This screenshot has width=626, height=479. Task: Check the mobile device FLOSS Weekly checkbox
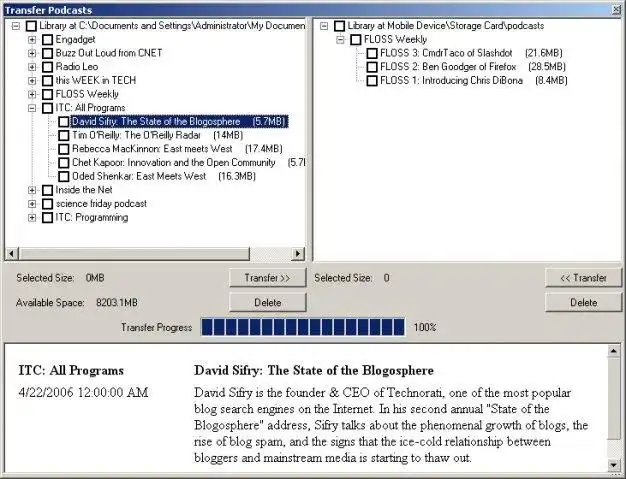[355, 40]
